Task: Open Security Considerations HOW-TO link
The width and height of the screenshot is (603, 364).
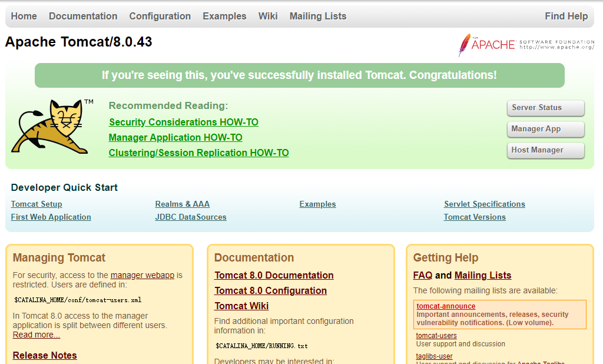Action: [x=183, y=123]
